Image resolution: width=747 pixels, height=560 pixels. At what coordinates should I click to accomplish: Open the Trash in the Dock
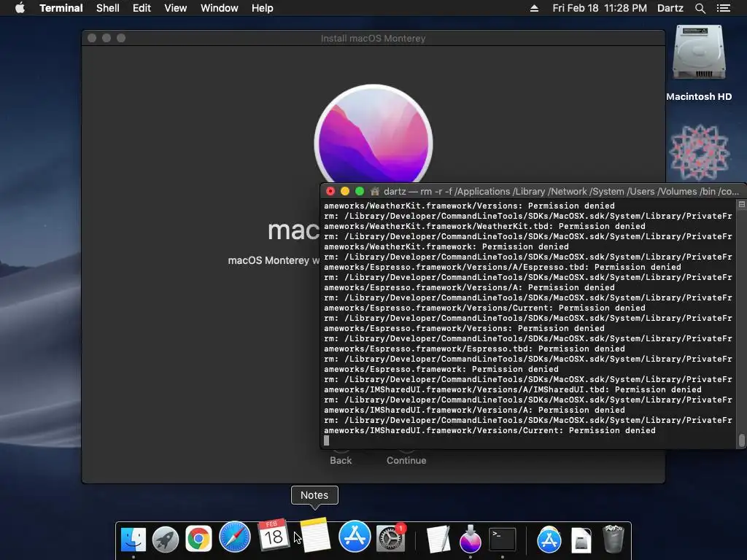coord(613,539)
